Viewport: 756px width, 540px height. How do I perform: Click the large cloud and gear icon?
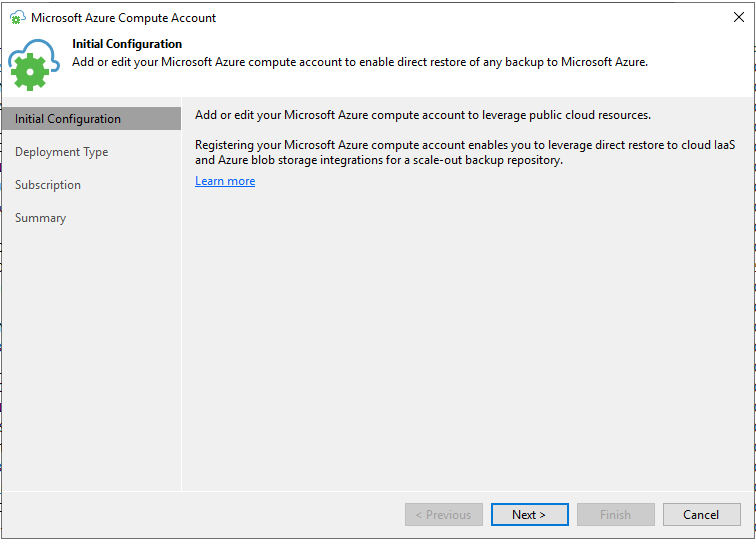point(34,66)
